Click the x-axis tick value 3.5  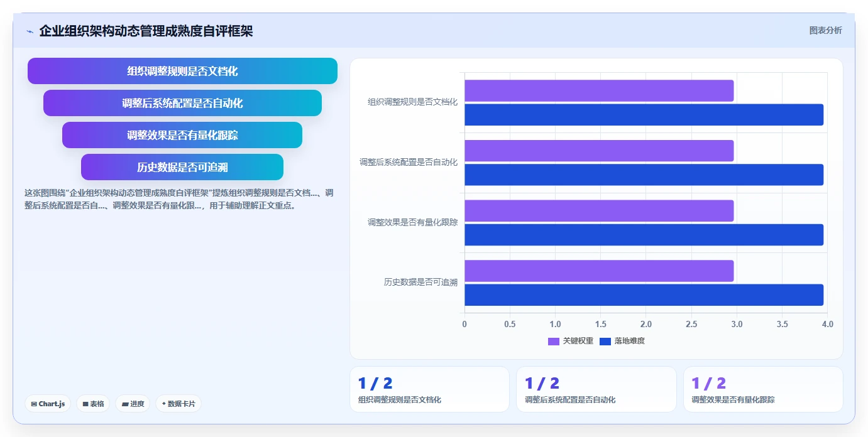782,325
